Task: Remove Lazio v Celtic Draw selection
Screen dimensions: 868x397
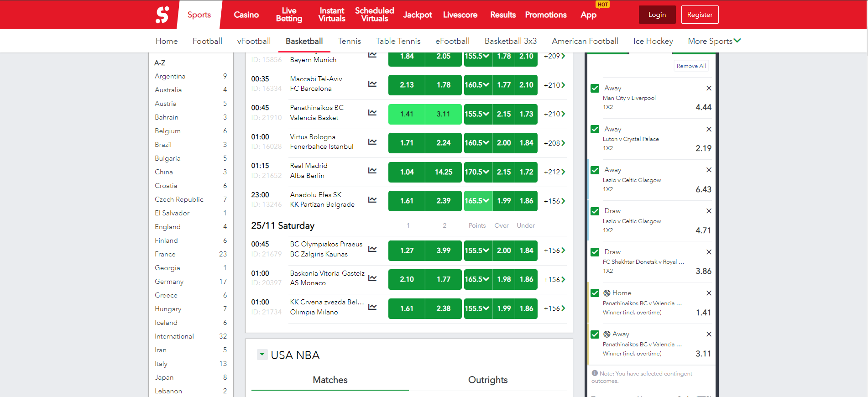Action: (x=709, y=211)
